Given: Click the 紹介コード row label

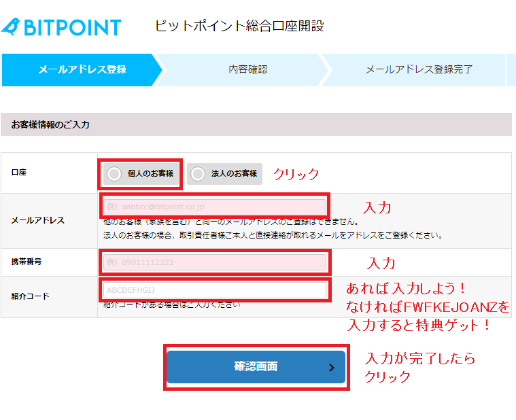Looking at the screenshot, I should (x=30, y=296).
